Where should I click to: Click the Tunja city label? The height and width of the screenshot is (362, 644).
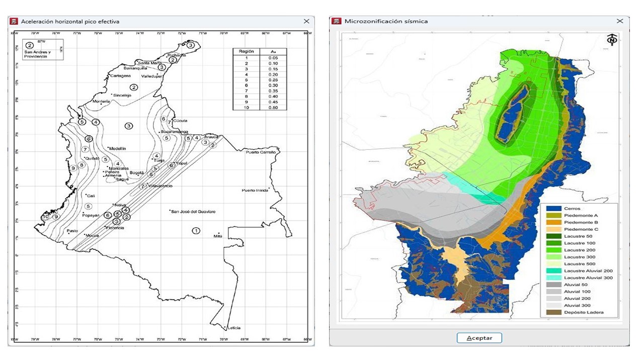[x=159, y=160]
